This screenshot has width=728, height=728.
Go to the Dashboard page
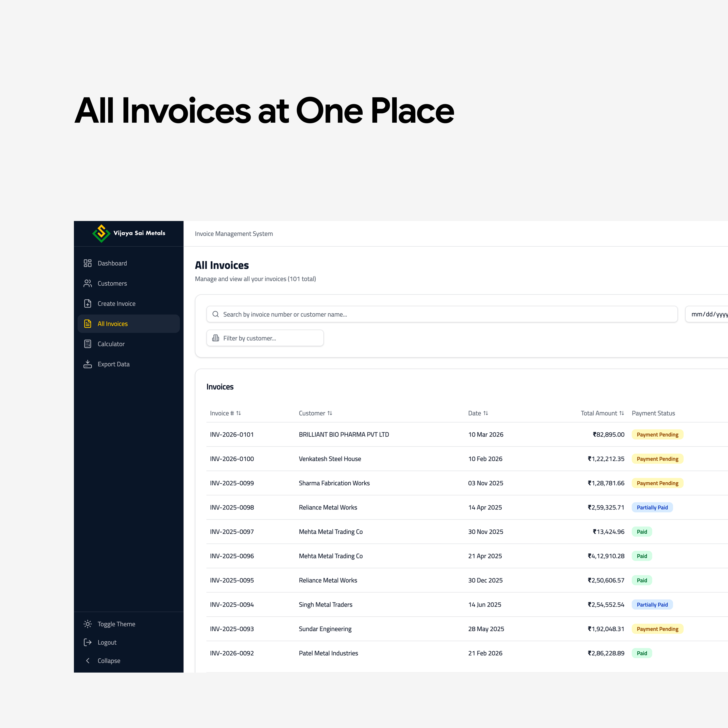(88, 263)
